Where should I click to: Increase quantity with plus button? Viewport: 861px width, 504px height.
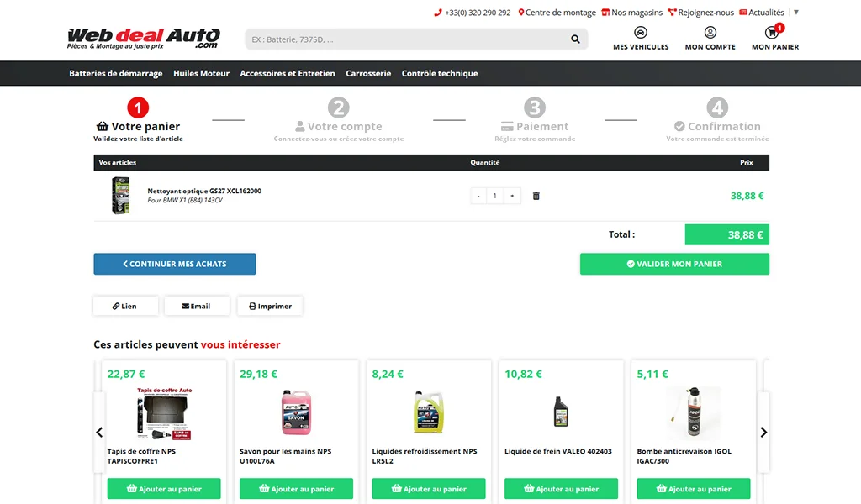point(512,196)
